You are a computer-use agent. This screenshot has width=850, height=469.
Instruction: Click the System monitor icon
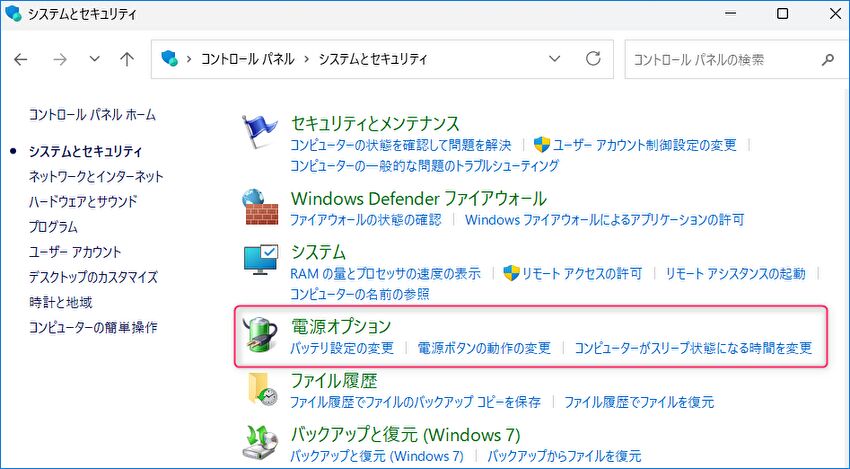(x=261, y=259)
